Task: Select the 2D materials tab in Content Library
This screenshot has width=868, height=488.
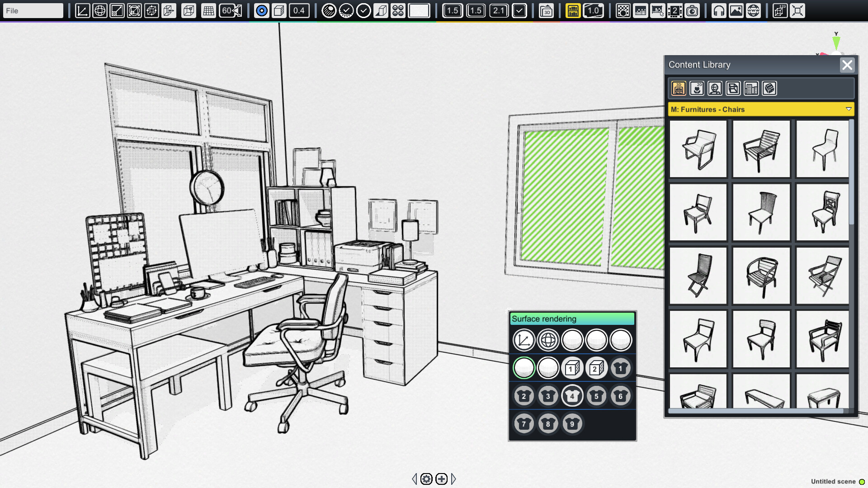Action: 697,88
